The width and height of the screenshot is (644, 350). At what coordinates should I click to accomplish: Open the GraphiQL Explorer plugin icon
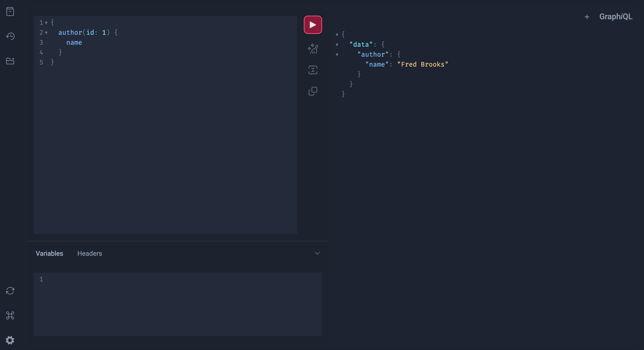coord(10,61)
